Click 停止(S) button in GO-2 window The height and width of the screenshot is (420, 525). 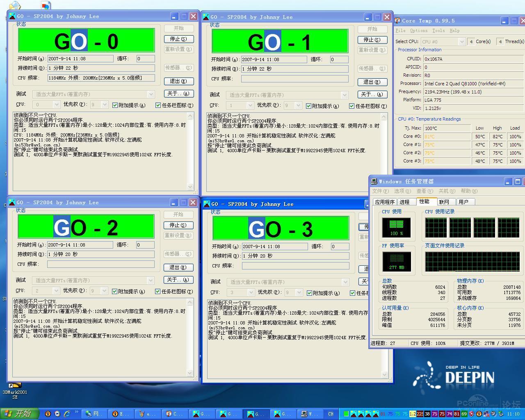coord(178,225)
